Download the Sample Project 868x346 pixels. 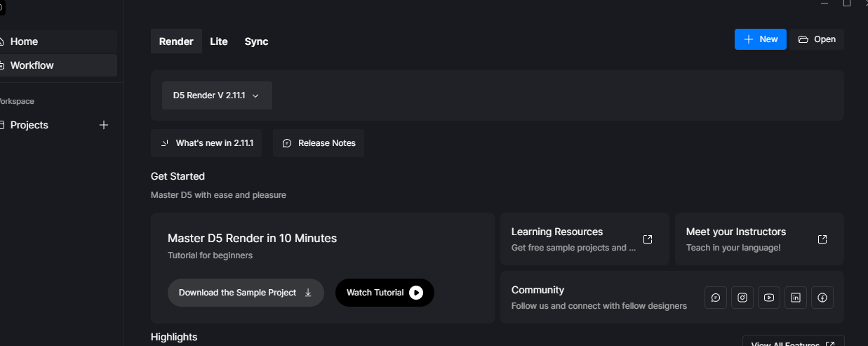pyautogui.click(x=246, y=293)
